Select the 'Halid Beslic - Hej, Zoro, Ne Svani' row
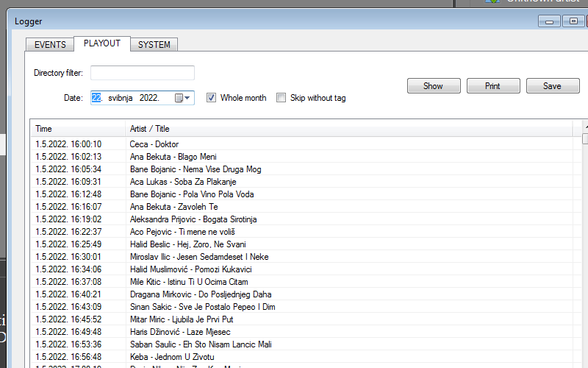 point(187,244)
